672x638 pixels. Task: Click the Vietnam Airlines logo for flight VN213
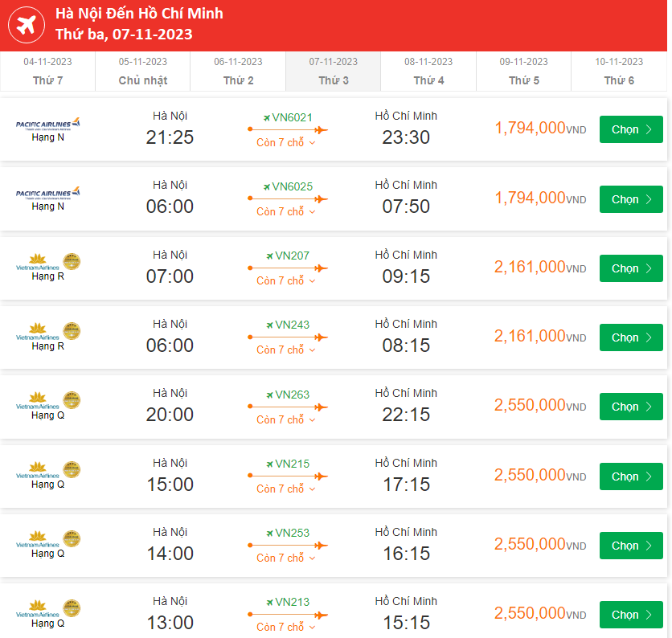[x=48, y=608]
